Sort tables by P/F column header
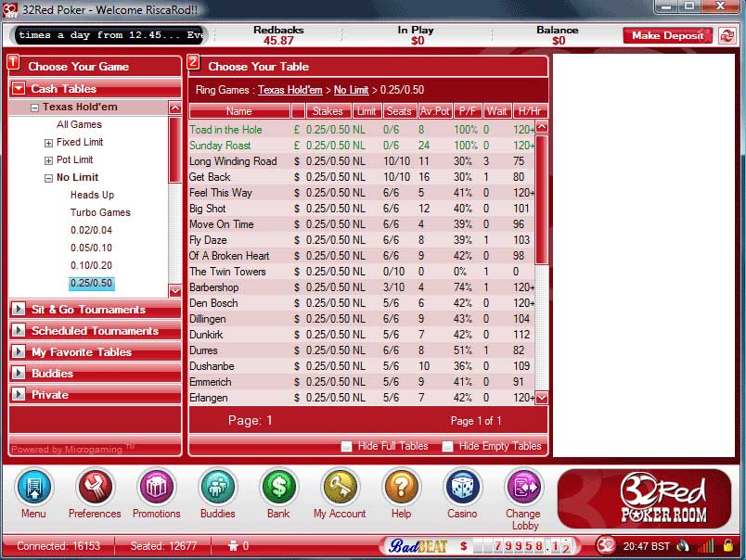Screen dimensions: 746x560 (468, 111)
